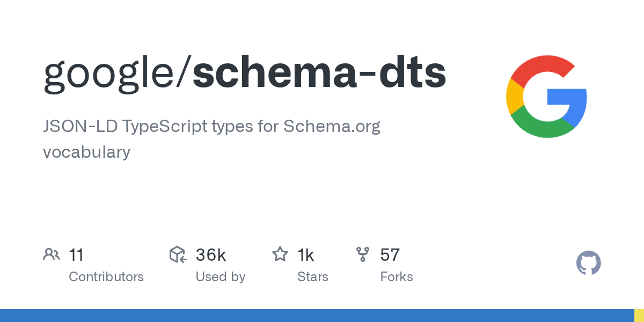
Task: Click the 1k stars count
Action: point(306,255)
